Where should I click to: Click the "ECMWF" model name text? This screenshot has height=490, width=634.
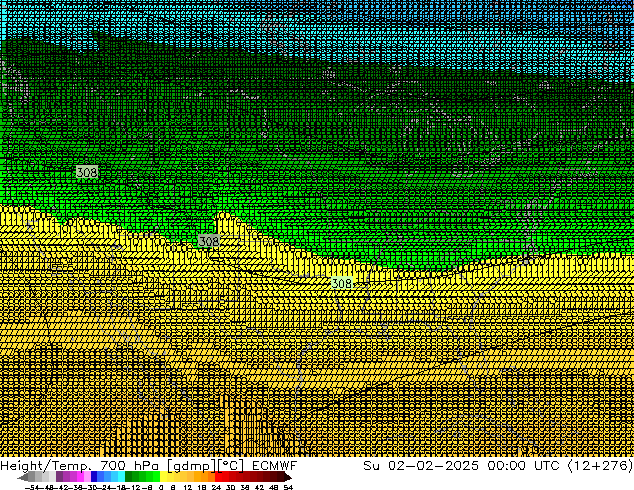click(x=275, y=466)
